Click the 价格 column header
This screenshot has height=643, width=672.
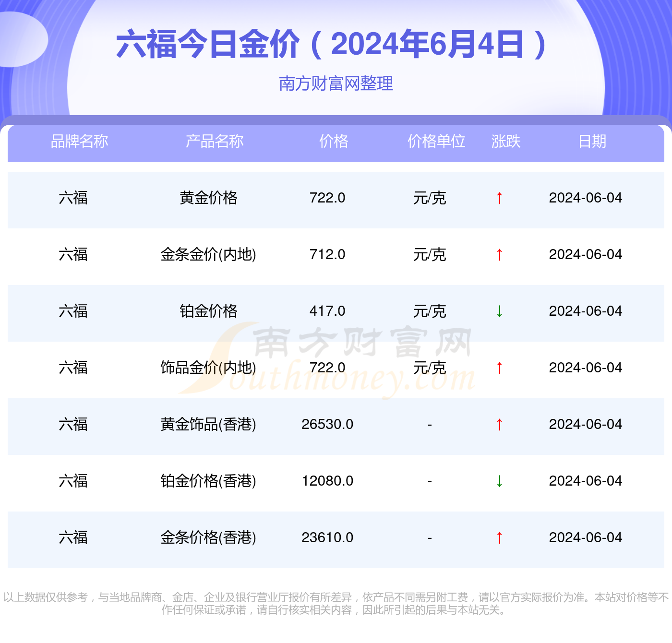pos(334,142)
